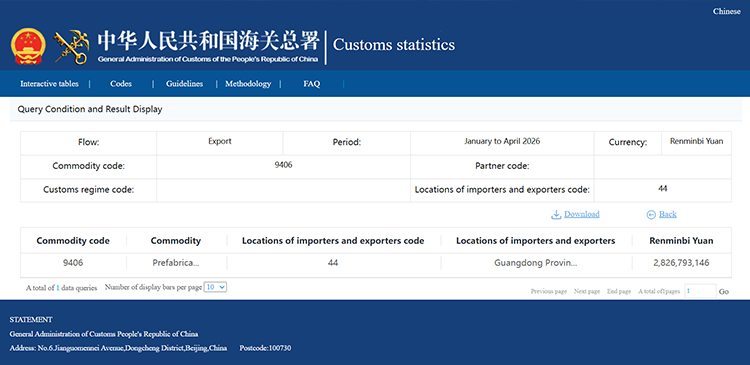
Task: Click the Locations of importers and exporters header
Action: [x=536, y=241]
